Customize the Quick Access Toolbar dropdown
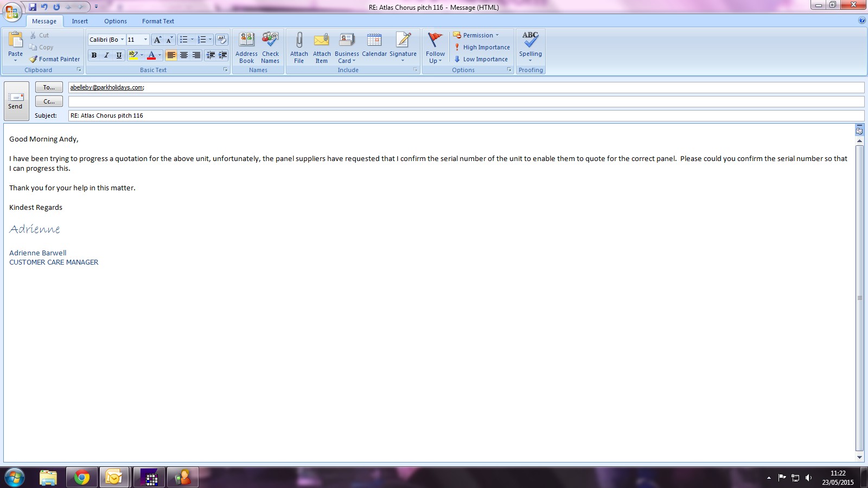This screenshot has height=488, width=868. (96, 7)
